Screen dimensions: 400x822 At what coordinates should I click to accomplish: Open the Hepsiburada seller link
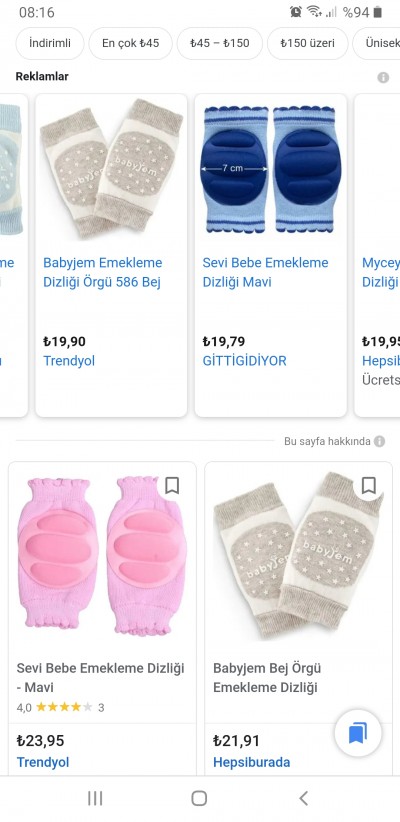(252, 762)
